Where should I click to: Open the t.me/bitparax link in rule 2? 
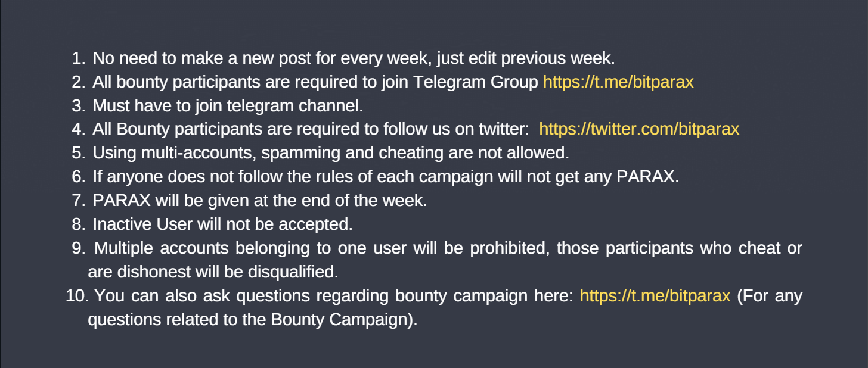(x=618, y=82)
